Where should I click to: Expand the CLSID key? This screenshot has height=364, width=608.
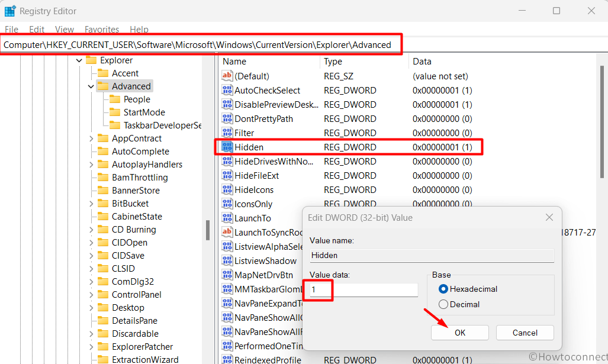coord(91,269)
